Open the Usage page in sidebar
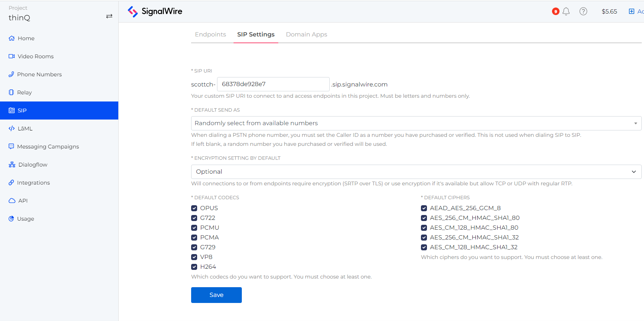This screenshot has width=644, height=321. [26, 219]
